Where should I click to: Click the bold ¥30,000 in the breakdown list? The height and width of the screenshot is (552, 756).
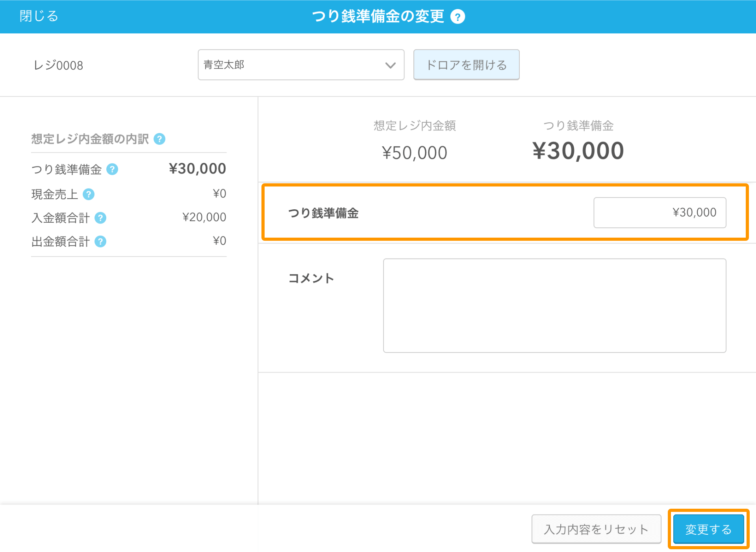197,169
